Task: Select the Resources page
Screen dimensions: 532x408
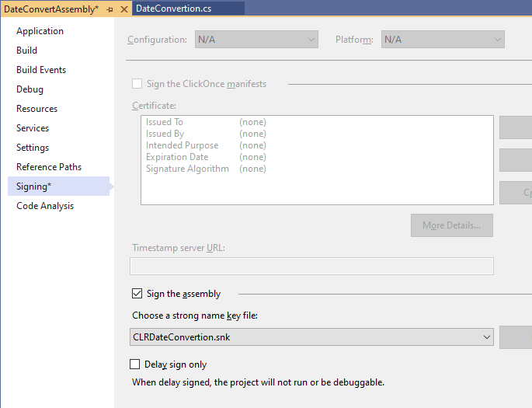Action: point(37,109)
